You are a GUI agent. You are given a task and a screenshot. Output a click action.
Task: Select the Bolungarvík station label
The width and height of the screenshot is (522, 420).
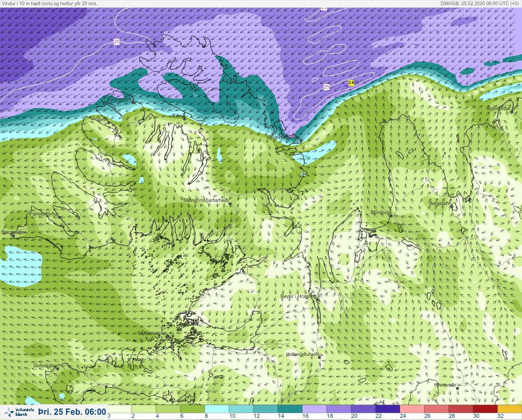(x=120, y=99)
